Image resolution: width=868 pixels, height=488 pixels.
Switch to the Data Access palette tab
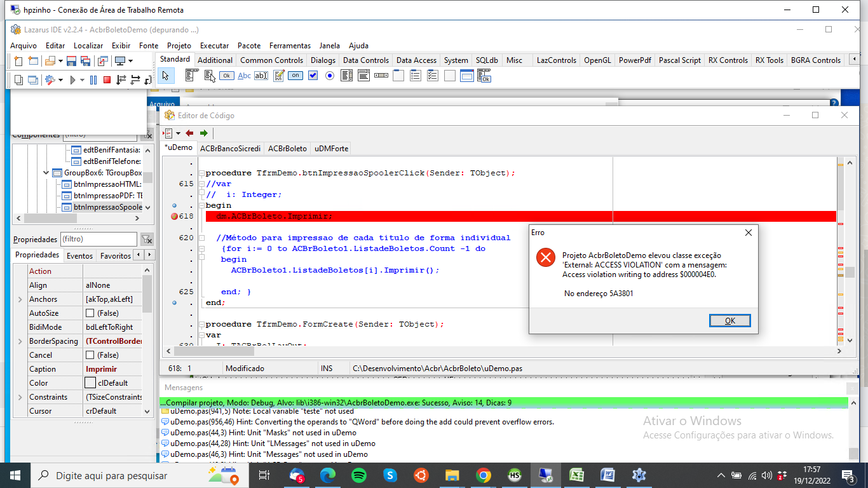[x=416, y=60]
